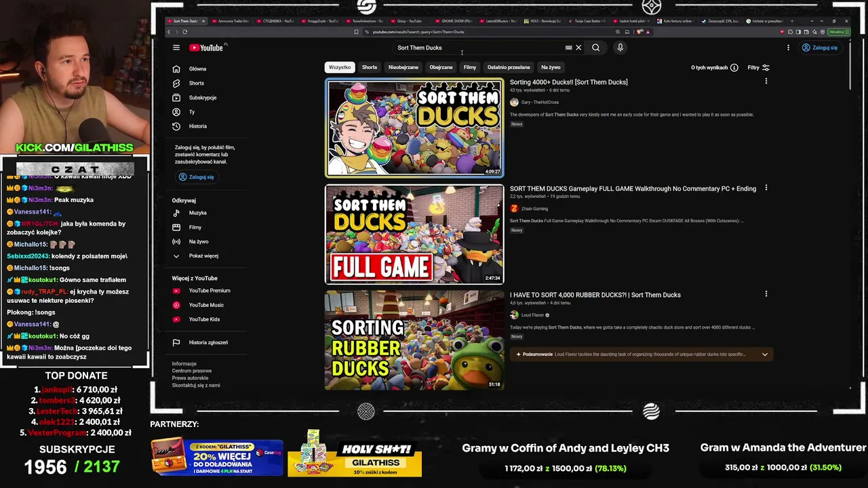Image resolution: width=868 pixels, height=488 pixels.
Task: Open Na żywo live icon in sidebar
Action: pyautogui.click(x=176, y=241)
